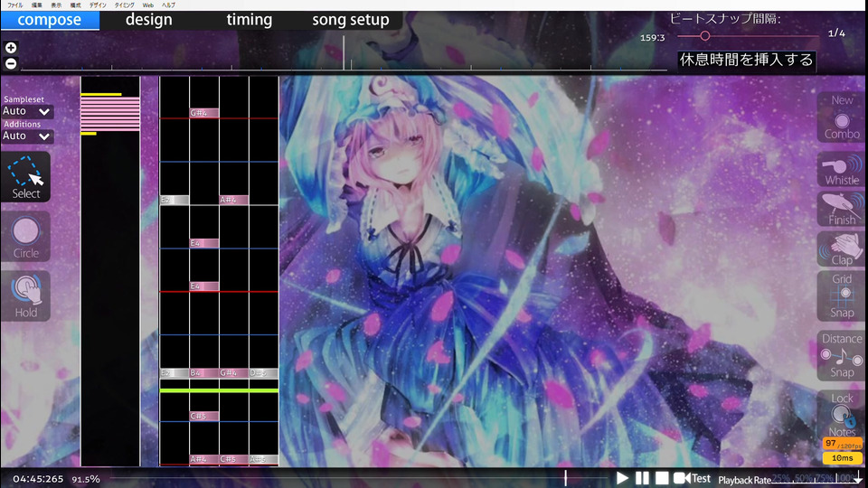This screenshot has height=488, width=868.
Task: Adjust the beat snap divisor slider
Action: [704, 36]
